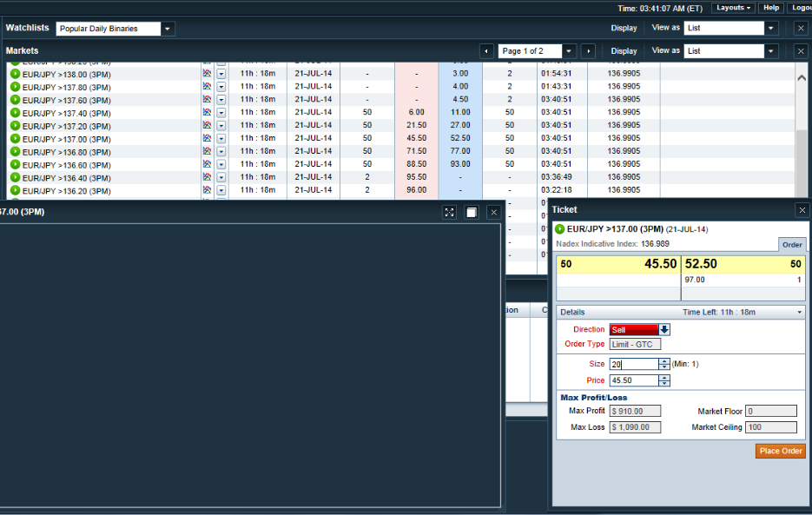Open the Layouts menu
This screenshot has height=515, width=812.
point(733,8)
